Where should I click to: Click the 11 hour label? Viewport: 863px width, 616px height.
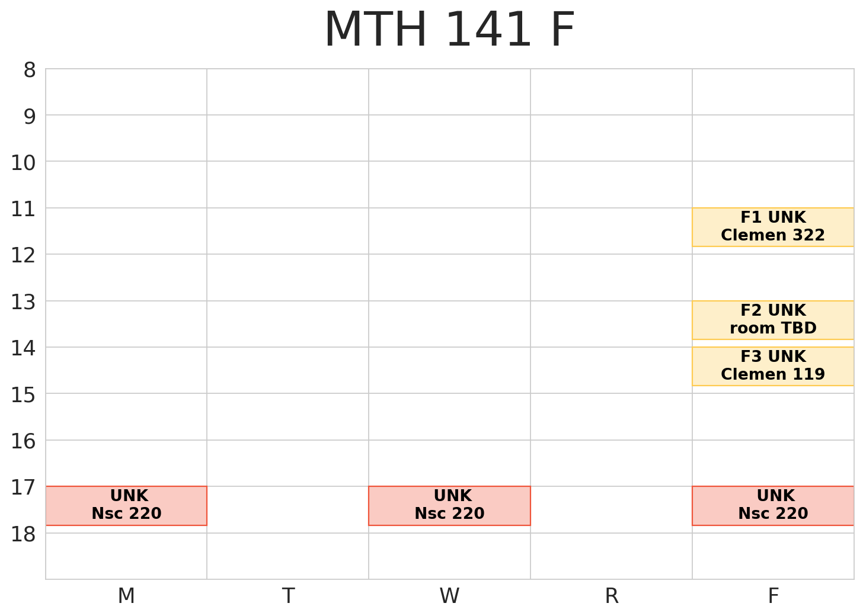[24, 209]
